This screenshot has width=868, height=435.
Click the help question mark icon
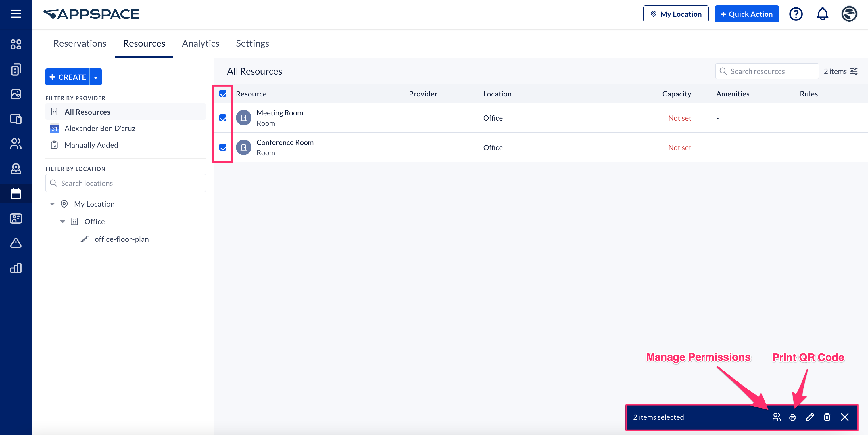tap(796, 14)
